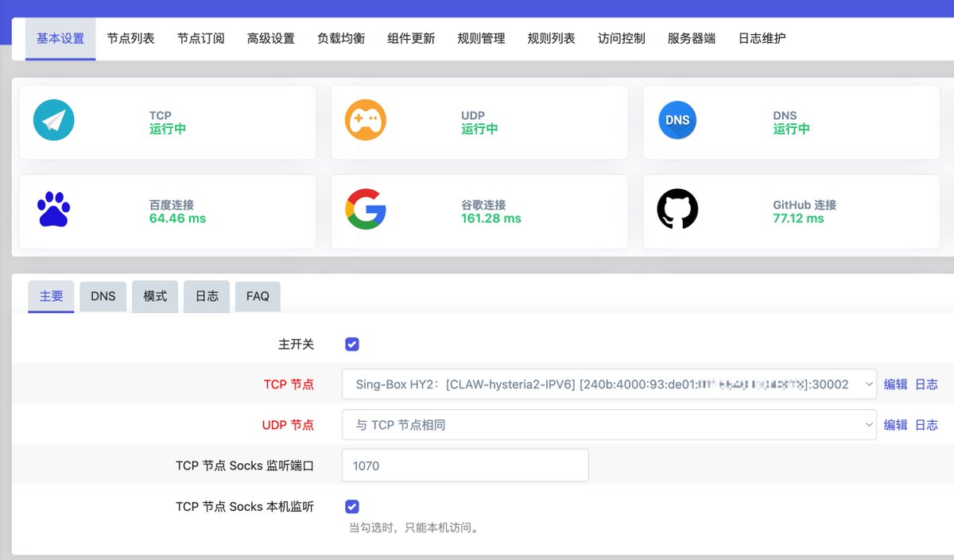Switch to the 节点订阅 tab
The height and width of the screenshot is (560, 954).
[200, 38]
